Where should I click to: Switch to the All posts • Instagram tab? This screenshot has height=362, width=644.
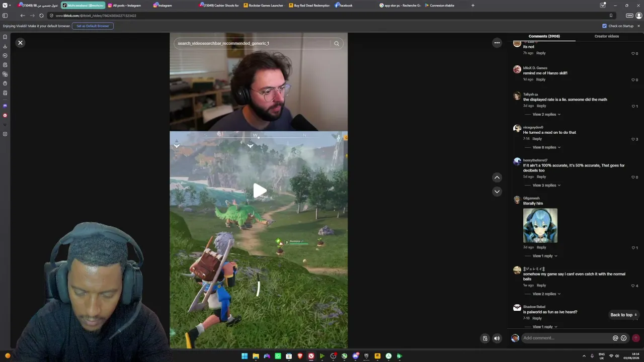[x=128, y=6]
